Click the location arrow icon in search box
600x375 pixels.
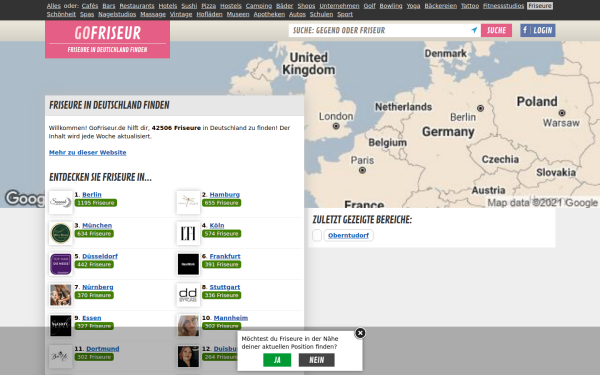point(474,30)
